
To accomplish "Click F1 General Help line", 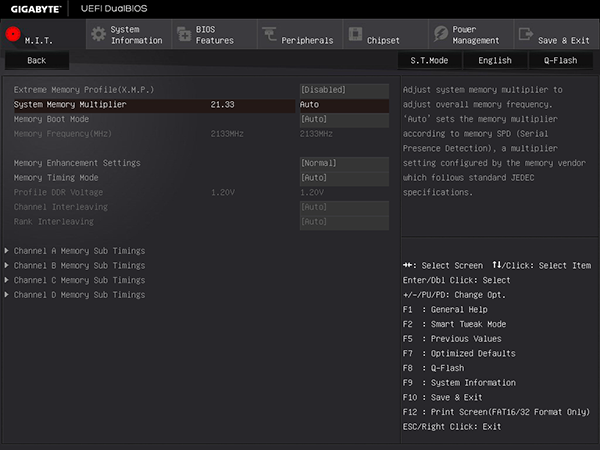I will point(445,310).
